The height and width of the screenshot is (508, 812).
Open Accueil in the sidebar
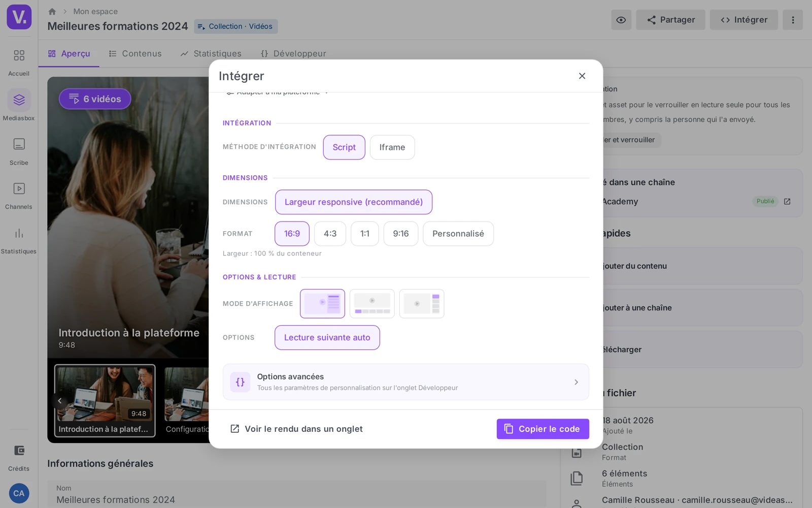click(x=19, y=62)
